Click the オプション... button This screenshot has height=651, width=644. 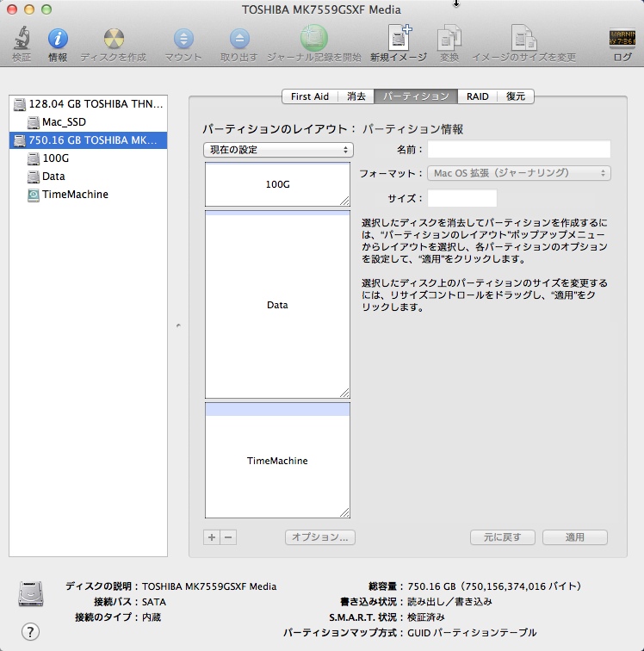[320, 537]
